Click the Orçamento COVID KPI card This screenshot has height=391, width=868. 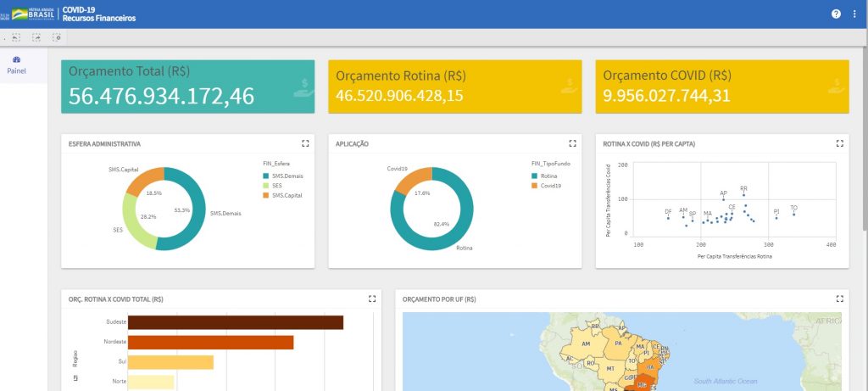721,87
